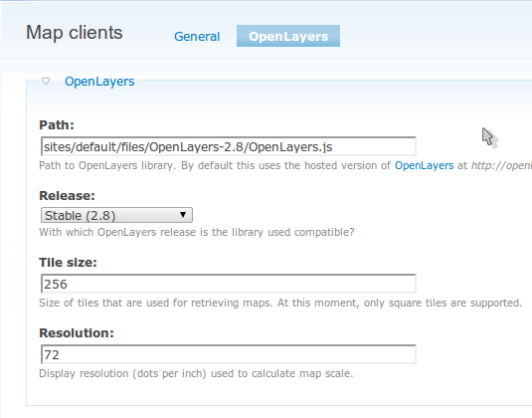Select the OpenLayers tab
The height and width of the screenshot is (418, 532).
(288, 36)
